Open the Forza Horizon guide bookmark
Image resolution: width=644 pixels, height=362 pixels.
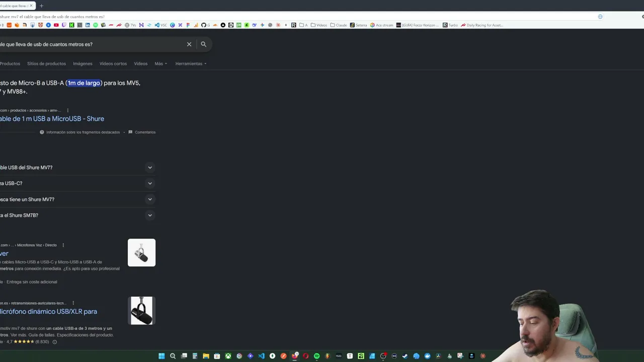pyautogui.click(x=418, y=25)
